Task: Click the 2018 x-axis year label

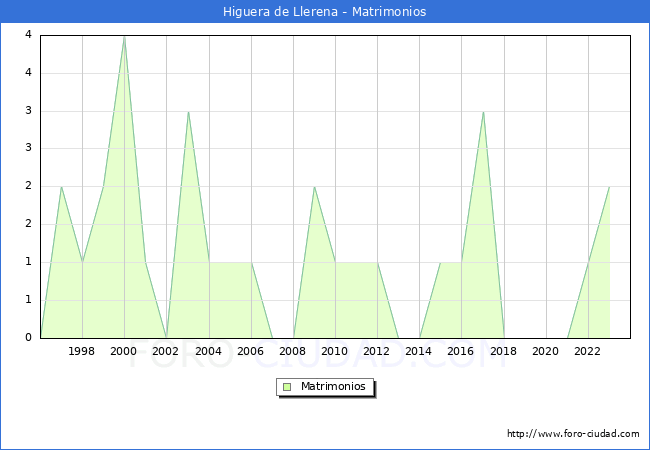Action: [504, 351]
